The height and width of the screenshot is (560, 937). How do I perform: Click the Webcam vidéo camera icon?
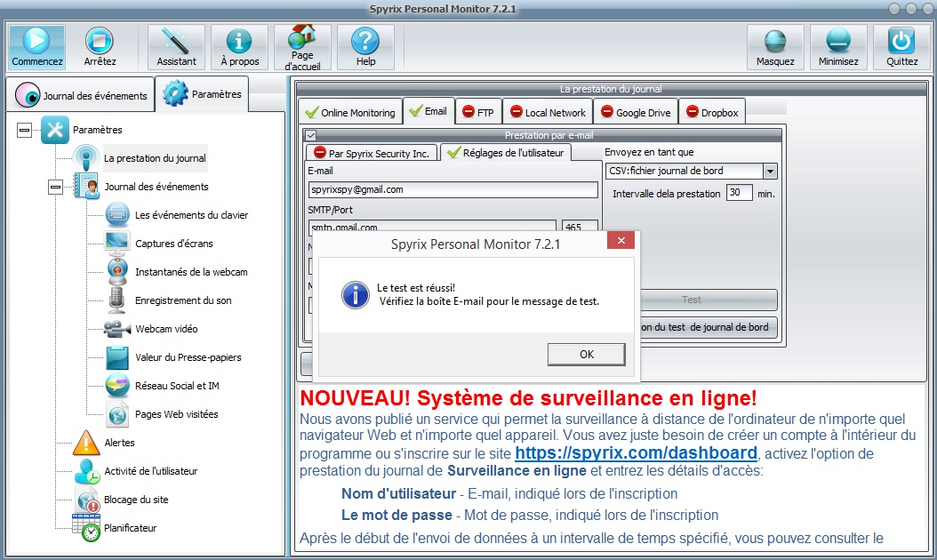click(x=117, y=329)
